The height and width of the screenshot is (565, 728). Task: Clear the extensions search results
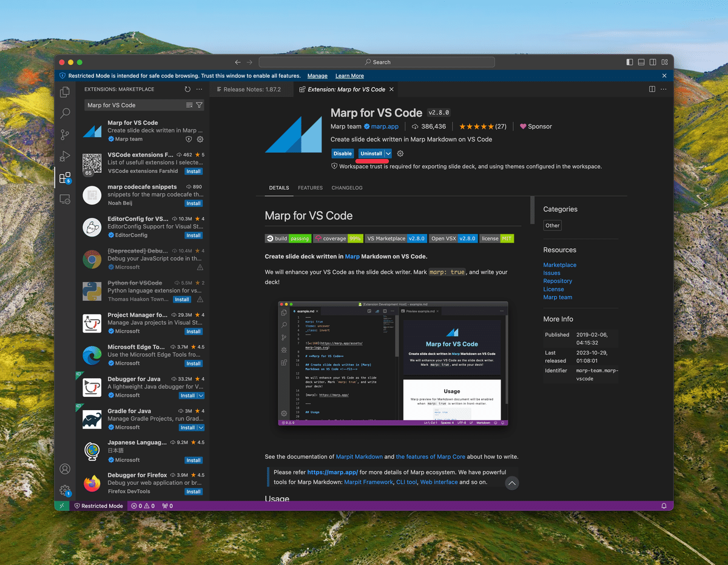pos(189,105)
